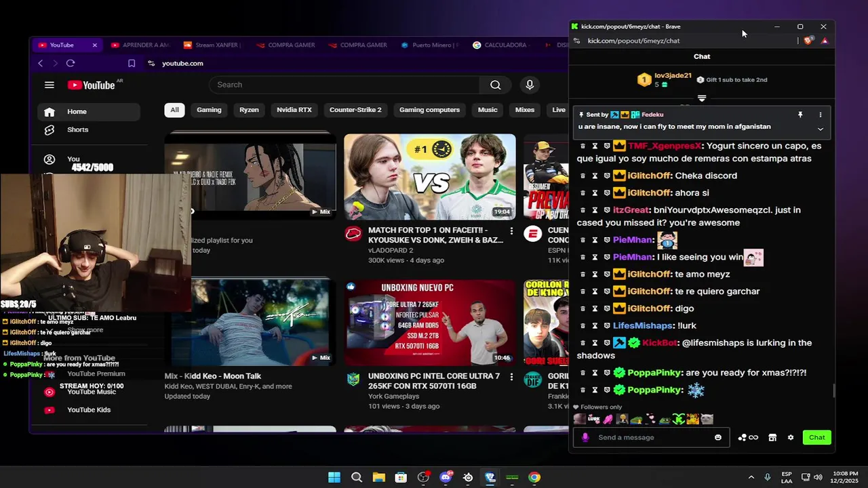Select the Ryzen filter chip
The image size is (868, 488).
point(249,110)
